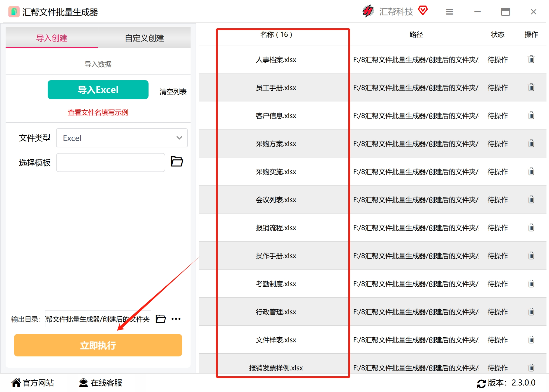549x392 pixels.
Task: Browse for template with folder icon
Action: pyautogui.click(x=177, y=162)
